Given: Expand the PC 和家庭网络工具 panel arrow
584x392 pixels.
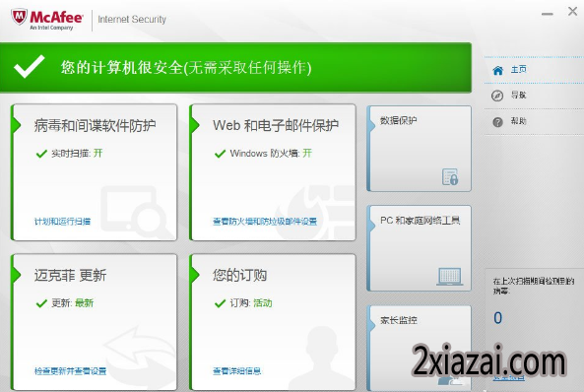Looking at the screenshot, I should pos(371,226).
